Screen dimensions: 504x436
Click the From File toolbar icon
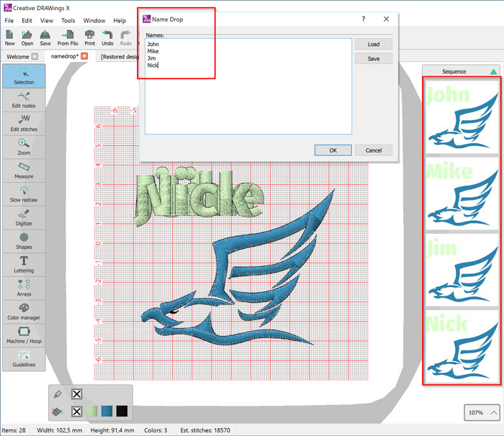(x=68, y=37)
